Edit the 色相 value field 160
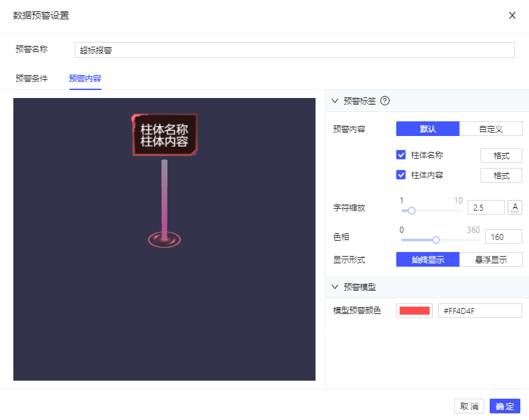The height and width of the screenshot is (420, 529). 504,237
